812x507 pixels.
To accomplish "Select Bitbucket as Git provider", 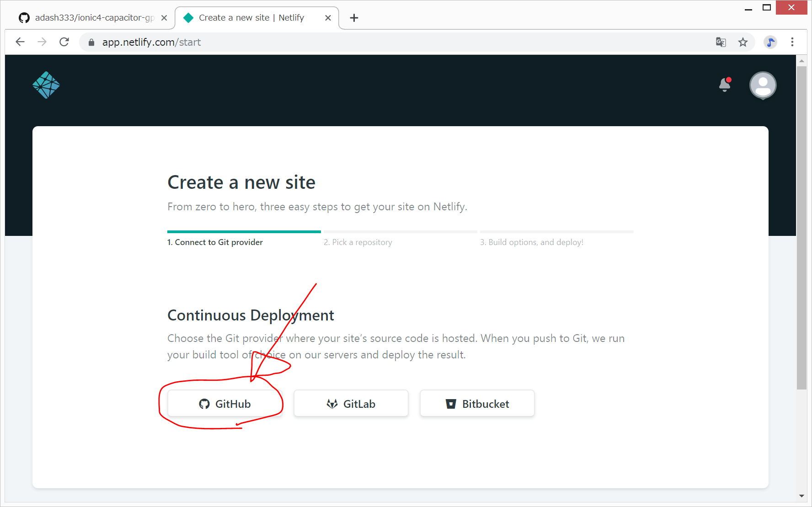I will click(477, 404).
